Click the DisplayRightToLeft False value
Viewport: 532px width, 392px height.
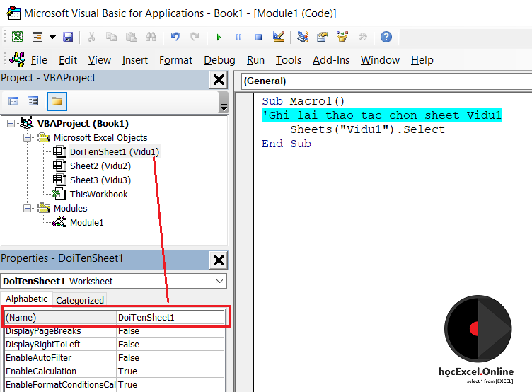(170, 344)
